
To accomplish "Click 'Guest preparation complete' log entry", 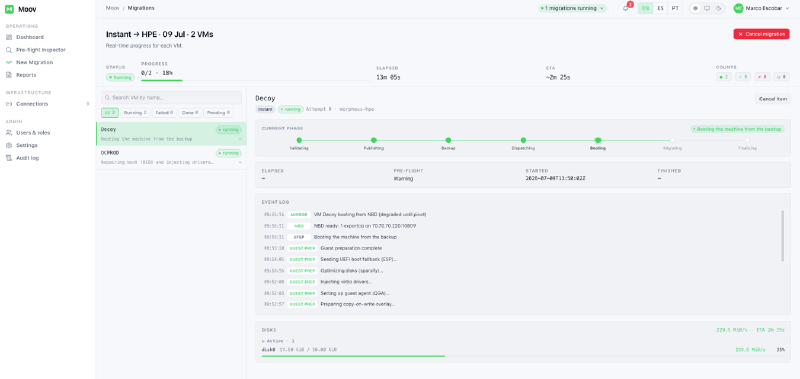I will [351, 248].
